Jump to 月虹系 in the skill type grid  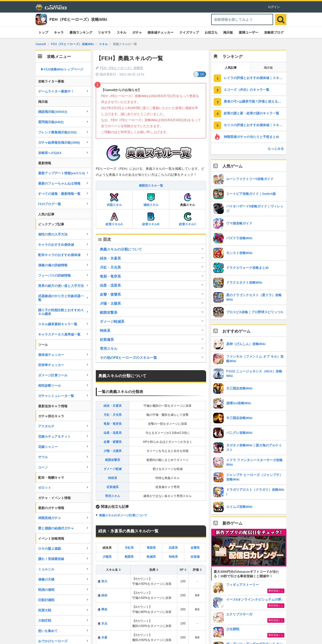pos(129,547)
